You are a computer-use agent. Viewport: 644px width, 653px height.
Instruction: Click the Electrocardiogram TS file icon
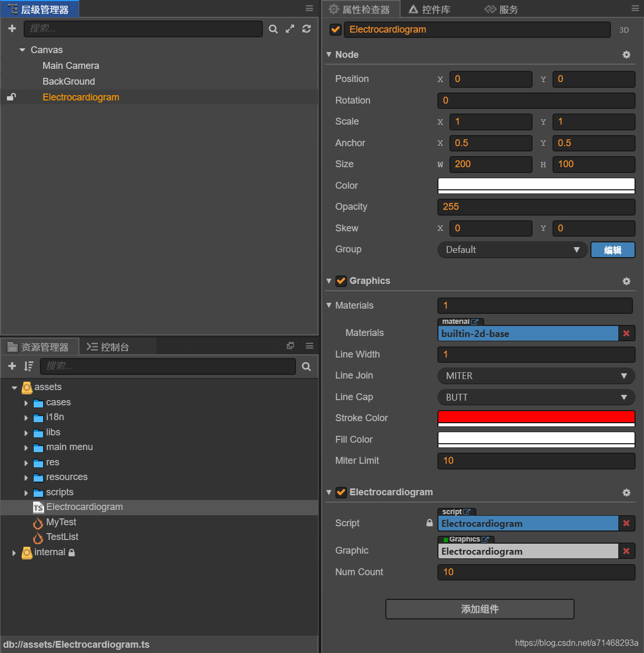pyautogui.click(x=38, y=507)
